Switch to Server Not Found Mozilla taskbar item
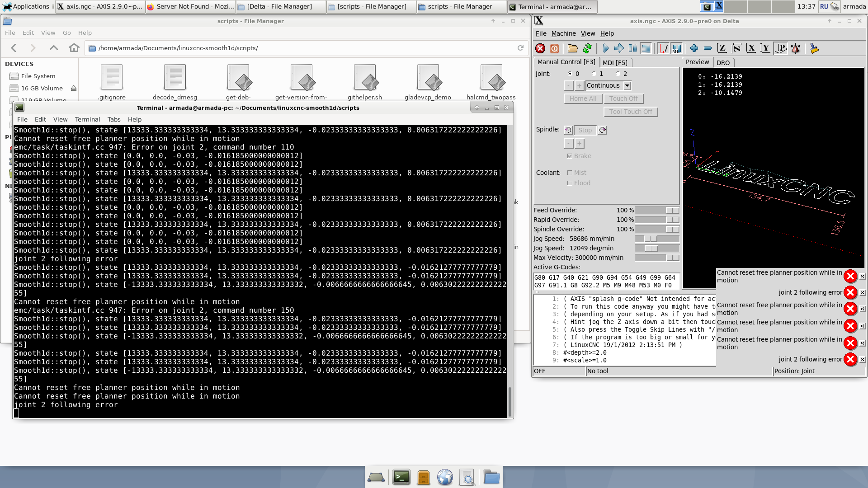This screenshot has height=488, width=868. pyautogui.click(x=191, y=6)
